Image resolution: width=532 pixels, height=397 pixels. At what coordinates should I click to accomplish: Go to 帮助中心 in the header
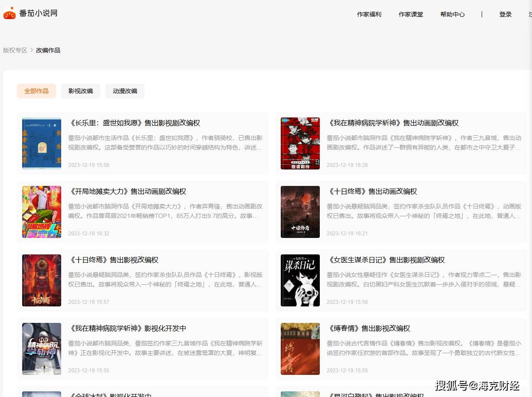[x=452, y=14]
